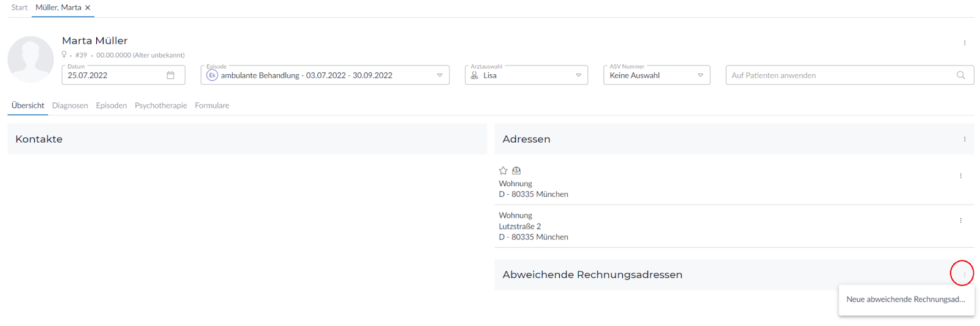
Task: Open options for first Wohnung address
Action: coord(960,176)
